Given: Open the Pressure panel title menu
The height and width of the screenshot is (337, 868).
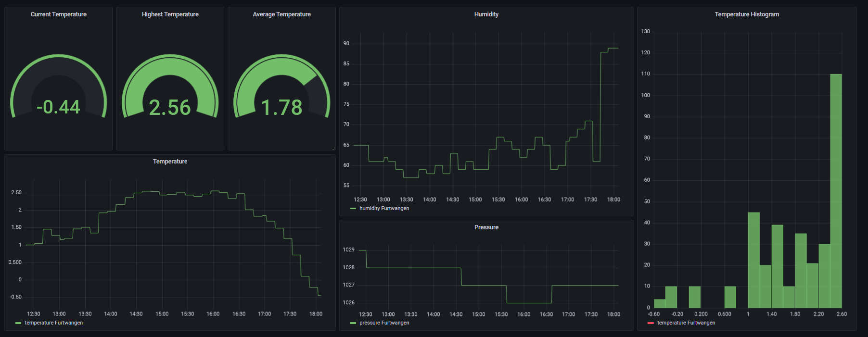Looking at the screenshot, I should click(x=486, y=227).
